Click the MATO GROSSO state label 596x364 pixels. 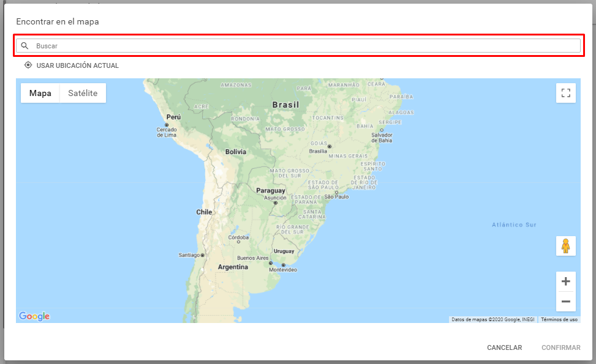coord(285,129)
